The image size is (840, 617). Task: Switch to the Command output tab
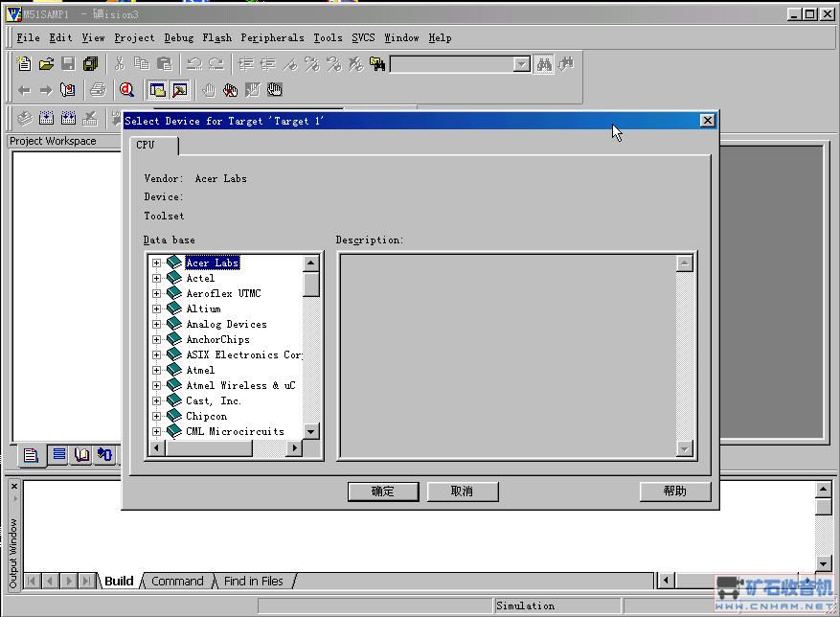(x=177, y=581)
